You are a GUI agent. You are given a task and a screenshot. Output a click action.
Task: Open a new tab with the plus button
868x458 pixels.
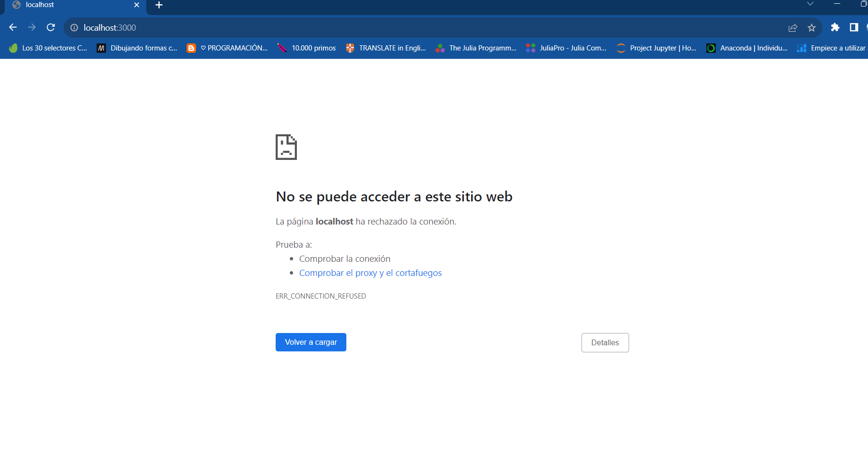tap(158, 5)
